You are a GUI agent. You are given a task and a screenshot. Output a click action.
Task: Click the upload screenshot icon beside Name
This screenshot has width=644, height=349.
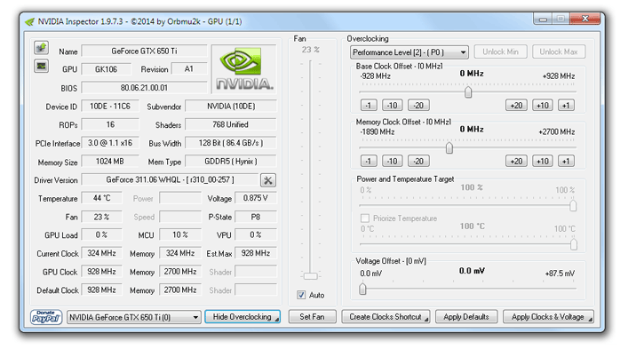point(41,48)
